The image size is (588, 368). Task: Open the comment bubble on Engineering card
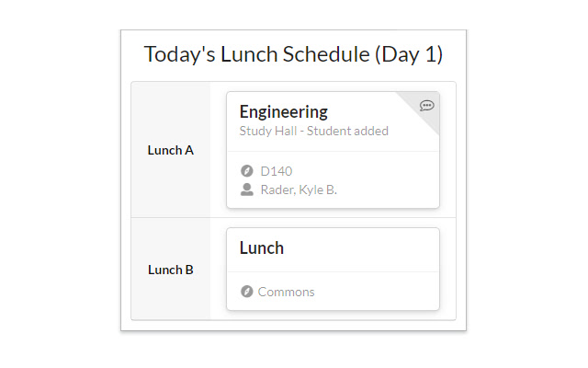click(426, 106)
